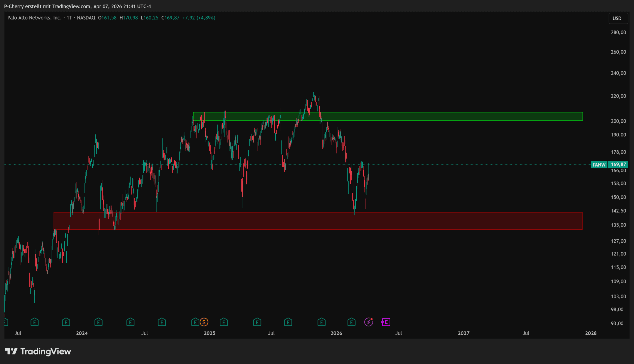Open the purple lightning latest-news icon
The width and height of the screenshot is (634, 364).
tap(369, 322)
